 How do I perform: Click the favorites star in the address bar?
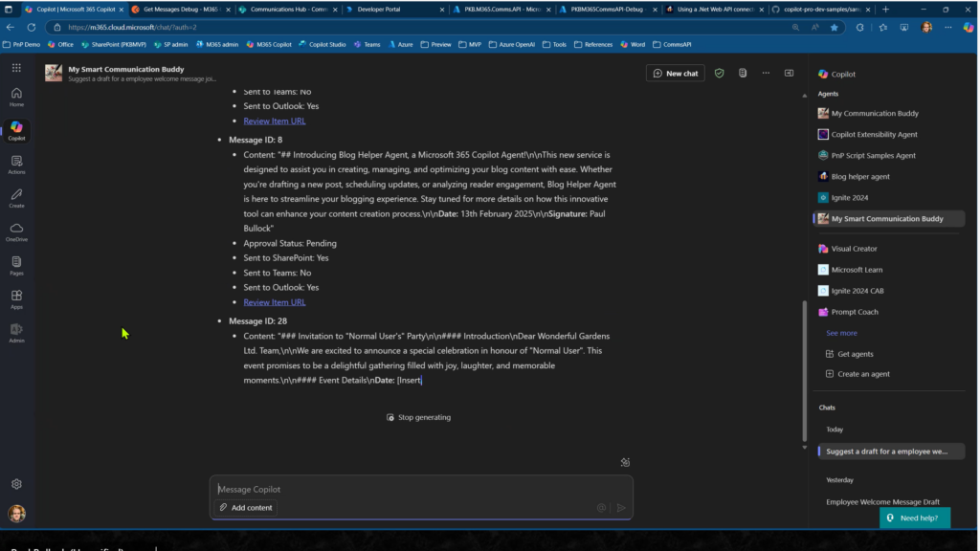coord(835,28)
